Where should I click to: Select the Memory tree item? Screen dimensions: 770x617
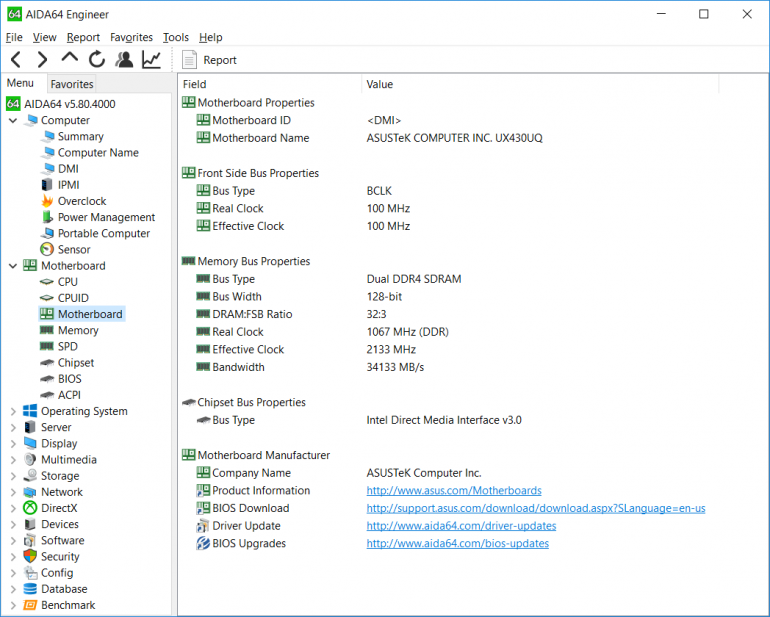[x=78, y=331]
